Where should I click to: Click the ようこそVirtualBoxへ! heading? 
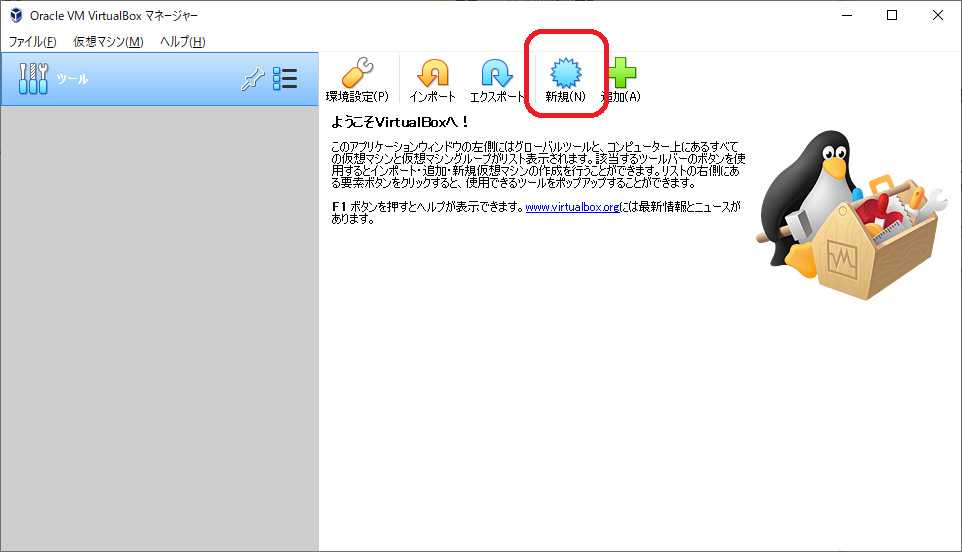399,122
